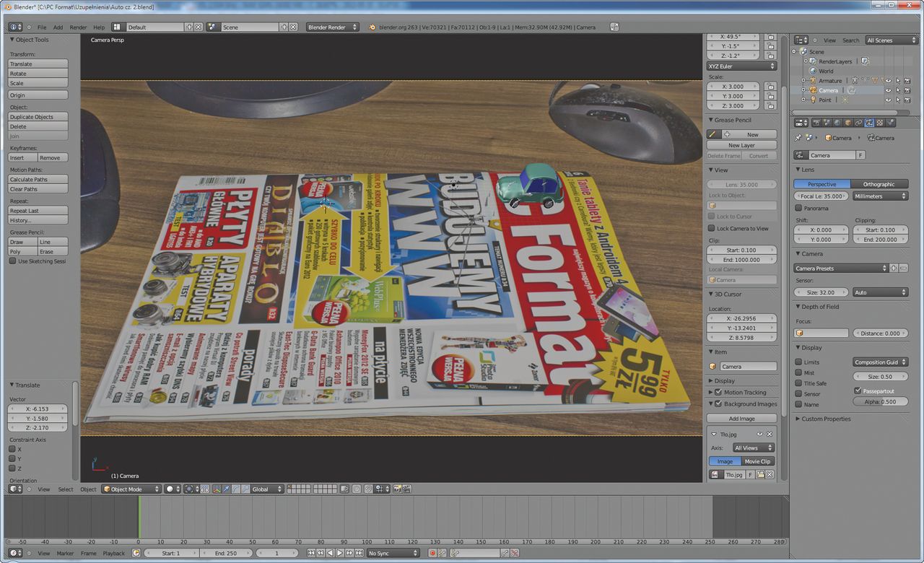Open the Help menu

tap(99, 27)
